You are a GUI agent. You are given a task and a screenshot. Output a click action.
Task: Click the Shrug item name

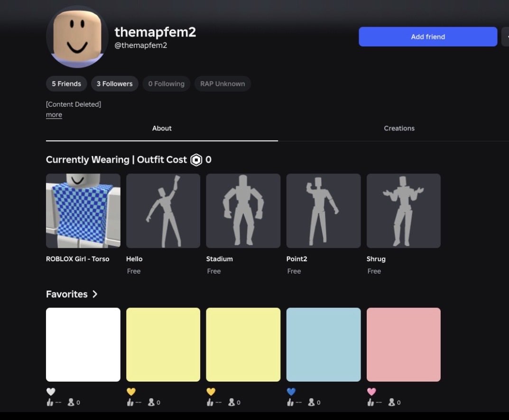tap(376, 259)
